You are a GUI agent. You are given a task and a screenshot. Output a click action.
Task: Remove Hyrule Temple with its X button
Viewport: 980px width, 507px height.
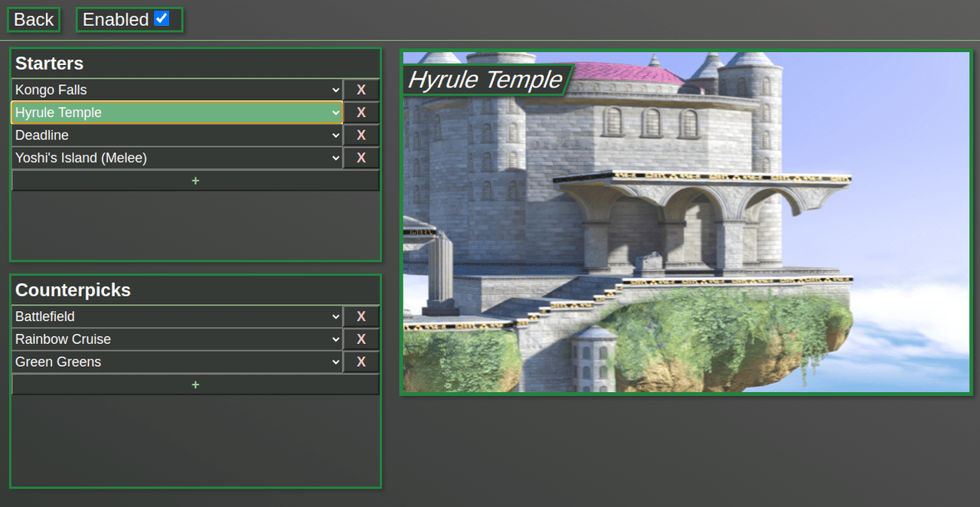(x=361, y=113)
